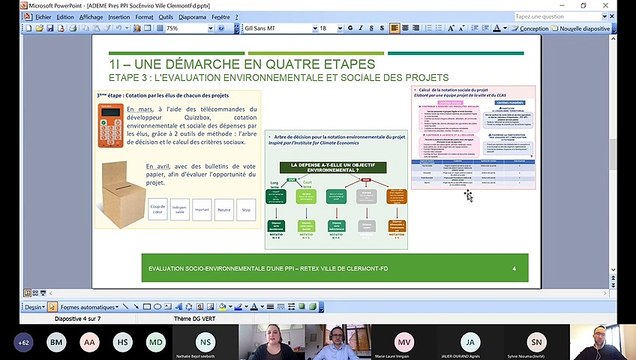Viewport: 636px width, 360px height.
Task: Show the +62 additional meeting participants
Action: (23, 343)
